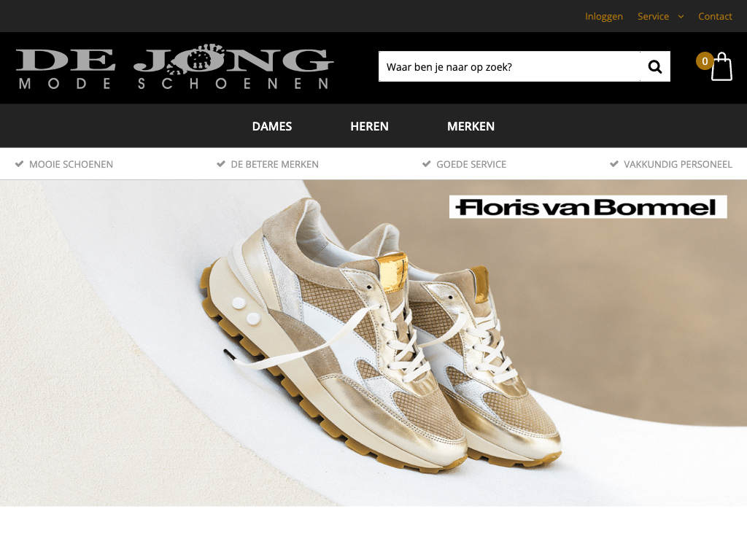This screenshot has width=747, height=560.
Task: Click the checkmark beside Mooie Schoenen
Action: (x=19, y=164)
